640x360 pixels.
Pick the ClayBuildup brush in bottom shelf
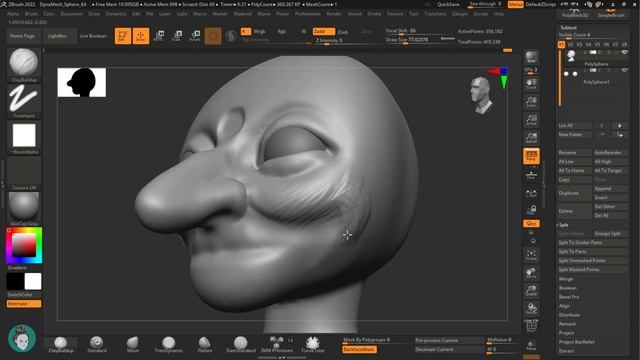61,345
